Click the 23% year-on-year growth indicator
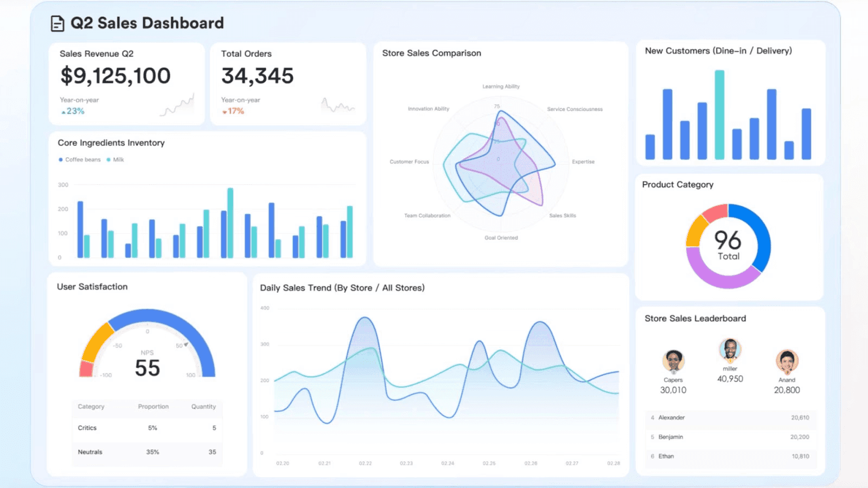This screenshot has height=488, width=868. tap(74, 111)
